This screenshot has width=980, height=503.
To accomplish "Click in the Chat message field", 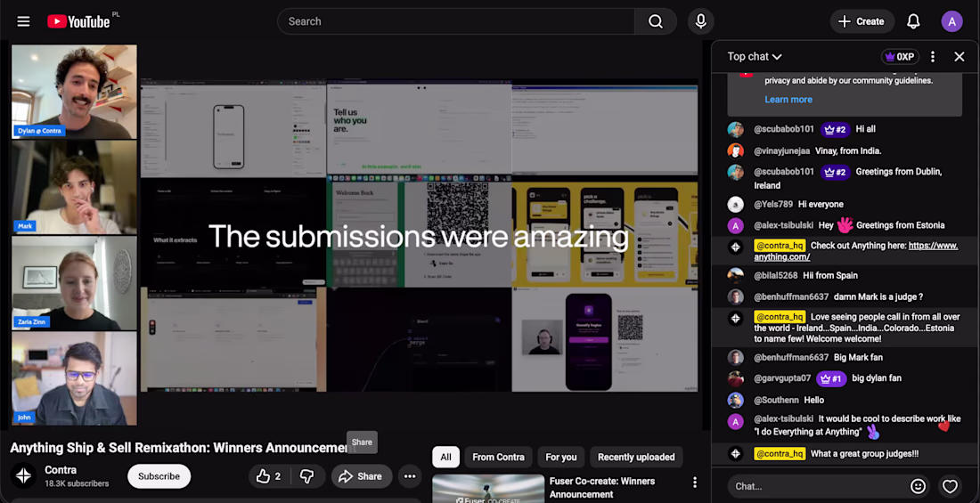I will [818, 486].
